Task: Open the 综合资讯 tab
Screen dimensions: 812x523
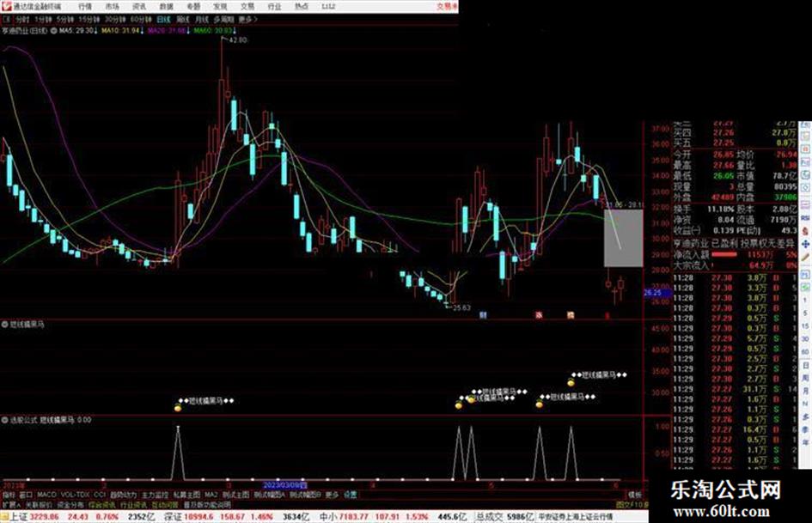Action: [x=101, y=504]
